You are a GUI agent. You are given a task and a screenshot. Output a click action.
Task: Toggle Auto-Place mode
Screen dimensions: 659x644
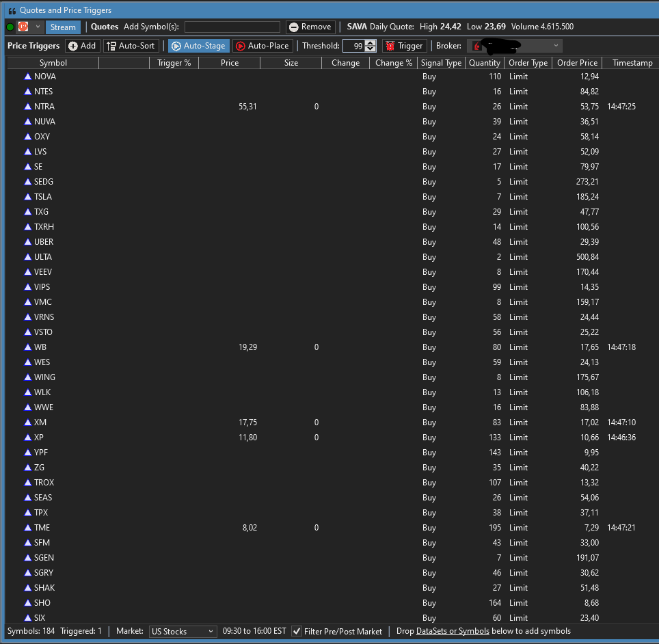(263, 46)
